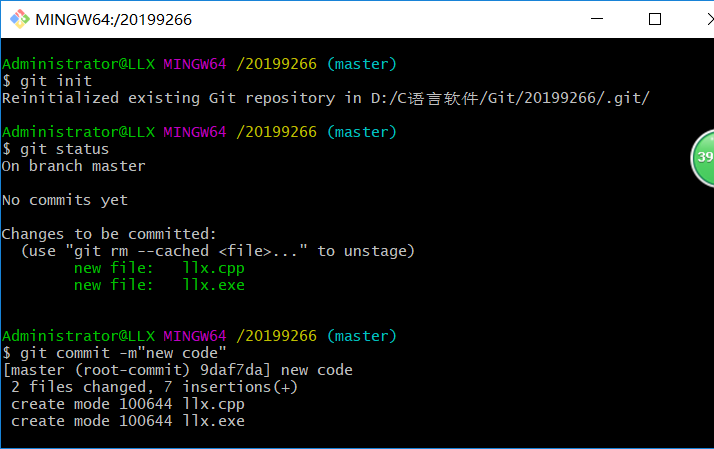Click the MINGW64:/20199266 window title text
This screenshot has height=449, width=714.
click(x=113, y=19)
